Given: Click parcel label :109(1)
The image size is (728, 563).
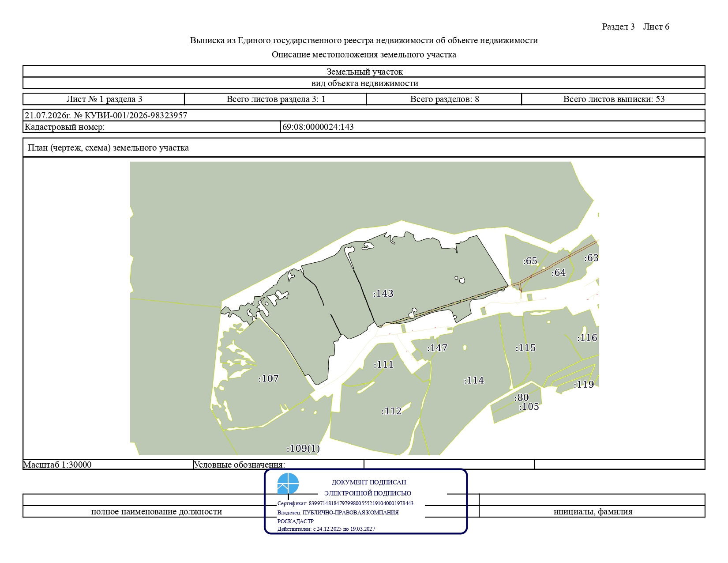Looking at the screenshot, I should click(x=303, y=449).
